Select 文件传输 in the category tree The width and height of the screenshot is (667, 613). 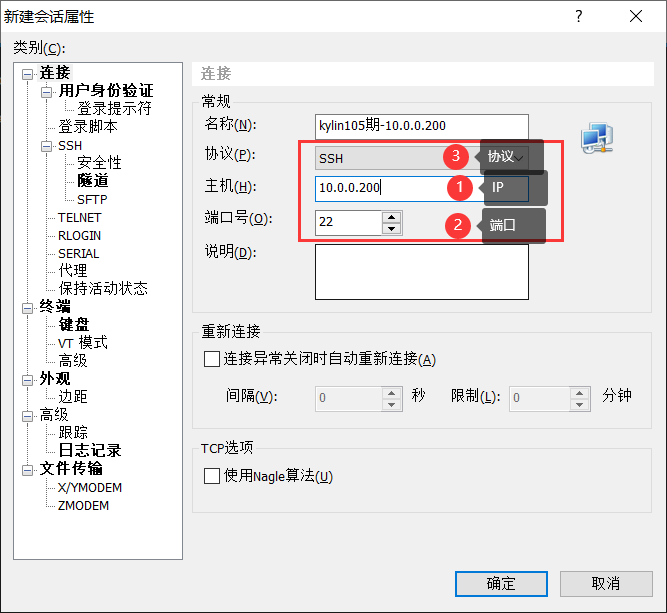point(71,468)
